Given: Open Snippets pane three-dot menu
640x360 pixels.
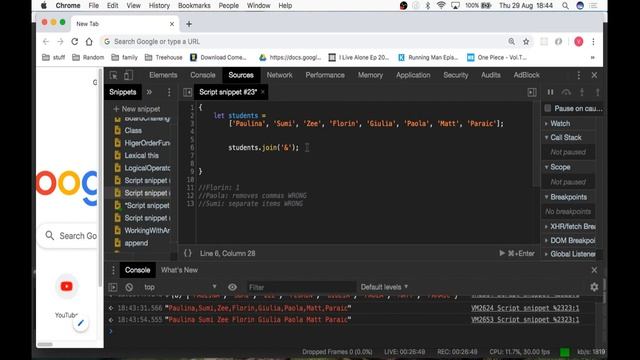Looking at the screenshot, I should pyautogui.click(x=169, y=92).
